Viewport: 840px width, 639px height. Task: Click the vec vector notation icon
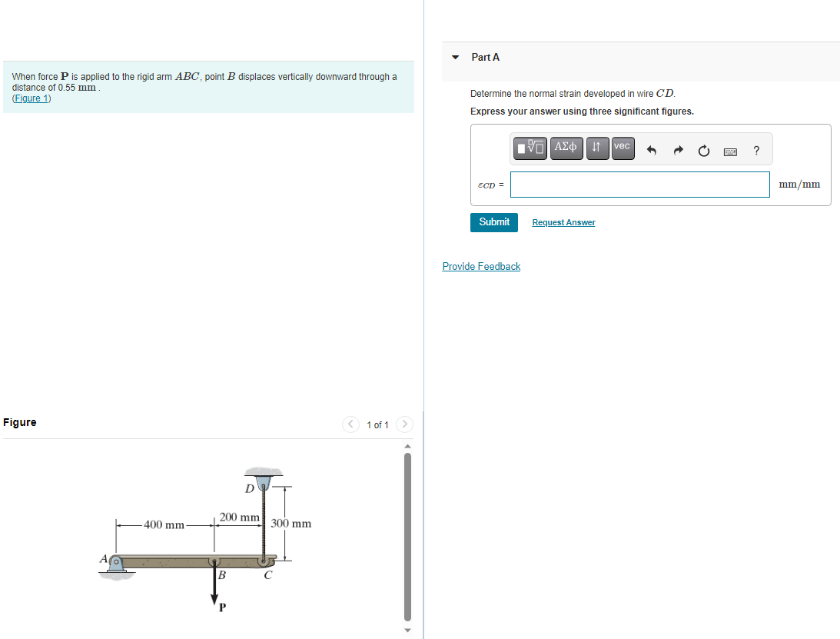[x=623, y=148]
